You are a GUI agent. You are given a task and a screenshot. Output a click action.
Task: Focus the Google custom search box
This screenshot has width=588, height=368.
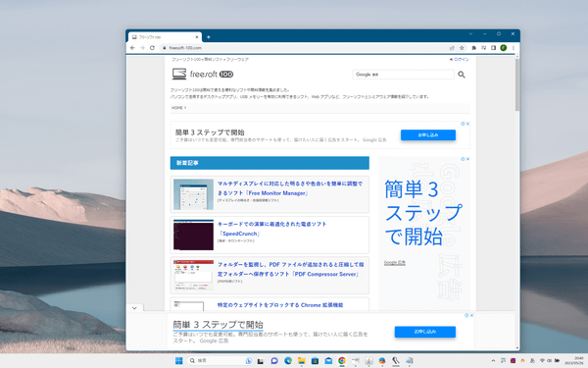click(x=403, y=75)
